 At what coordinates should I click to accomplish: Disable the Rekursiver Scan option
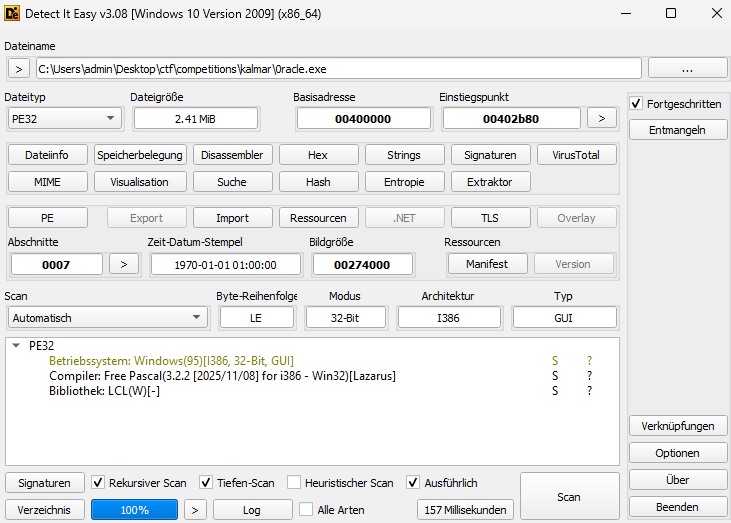click(98, 483)
